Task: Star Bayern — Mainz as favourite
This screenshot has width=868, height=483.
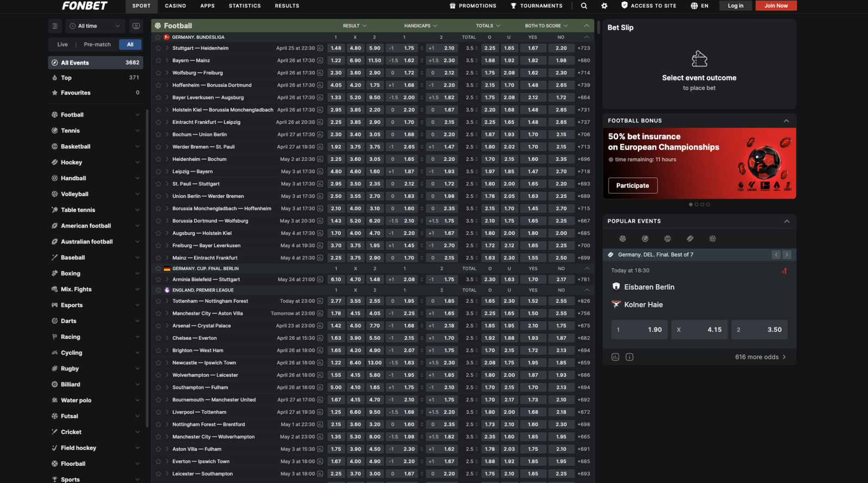Action: (x=158, y=61)
